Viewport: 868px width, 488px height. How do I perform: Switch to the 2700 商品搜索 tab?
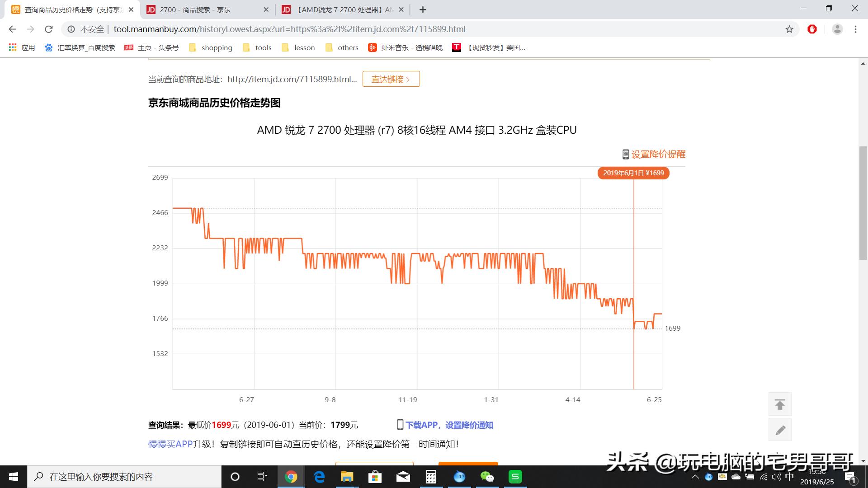195,9
